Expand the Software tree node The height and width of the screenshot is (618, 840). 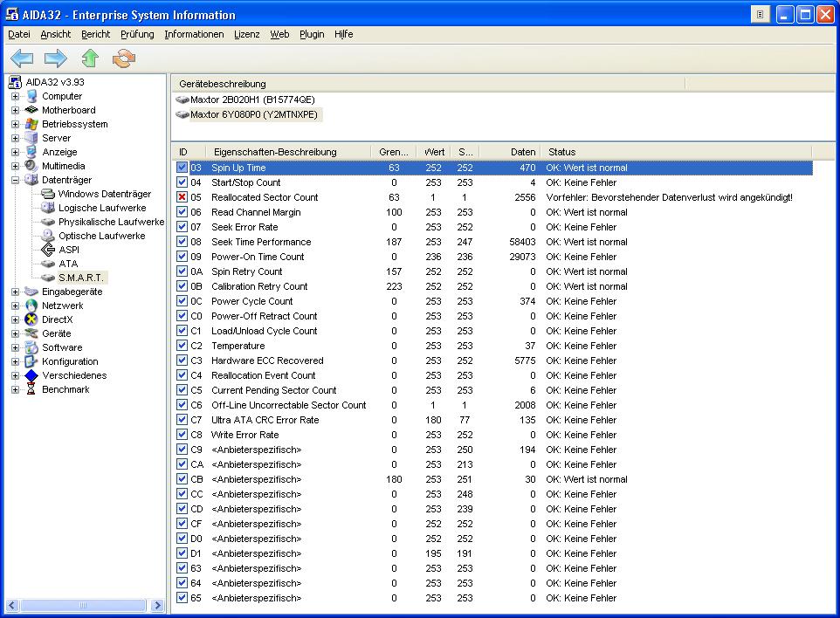coord(15,347)
